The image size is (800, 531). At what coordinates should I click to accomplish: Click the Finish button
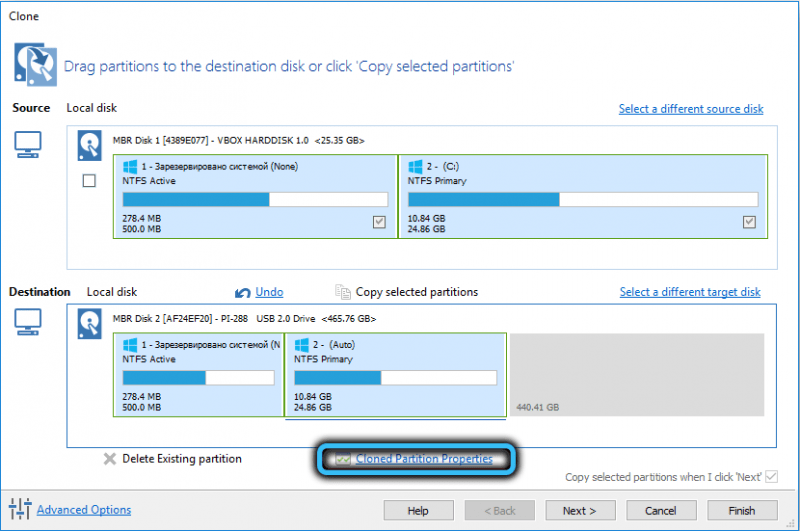click(x=742, y=511)
